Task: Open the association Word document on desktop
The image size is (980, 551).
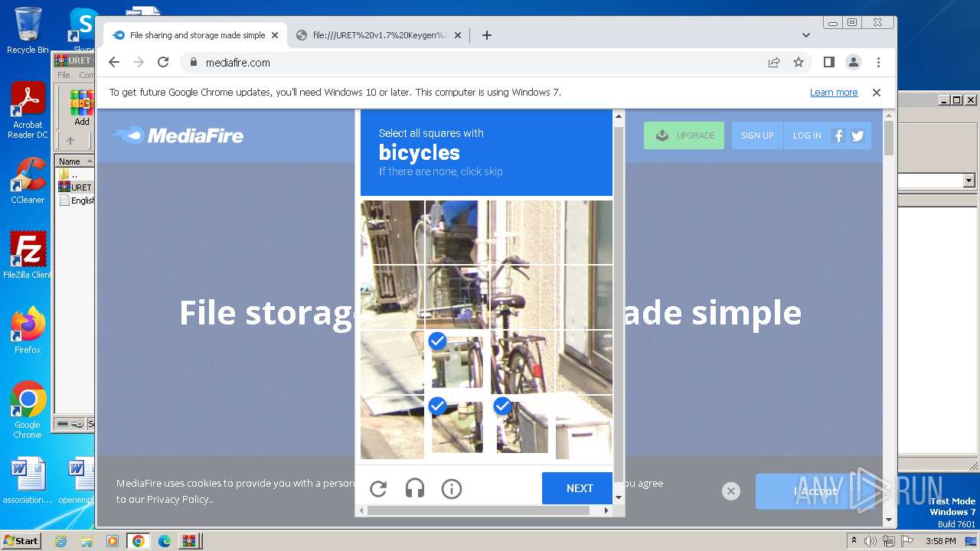Action: click(28, 481)
